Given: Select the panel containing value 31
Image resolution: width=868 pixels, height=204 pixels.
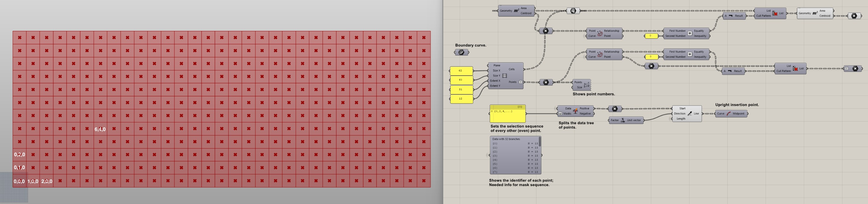Looking at the screenshot, I should point(461,89).
